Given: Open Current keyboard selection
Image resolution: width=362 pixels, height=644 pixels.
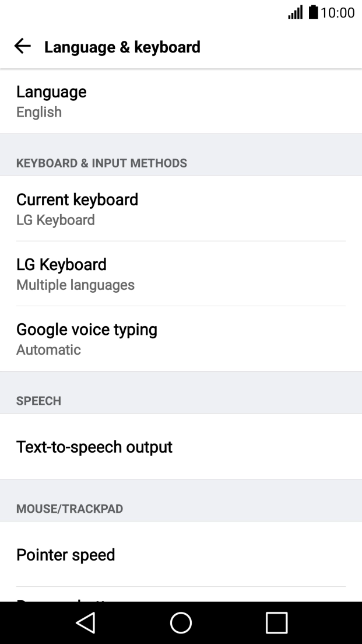Looking at the screenshot, I should point(78,199).
